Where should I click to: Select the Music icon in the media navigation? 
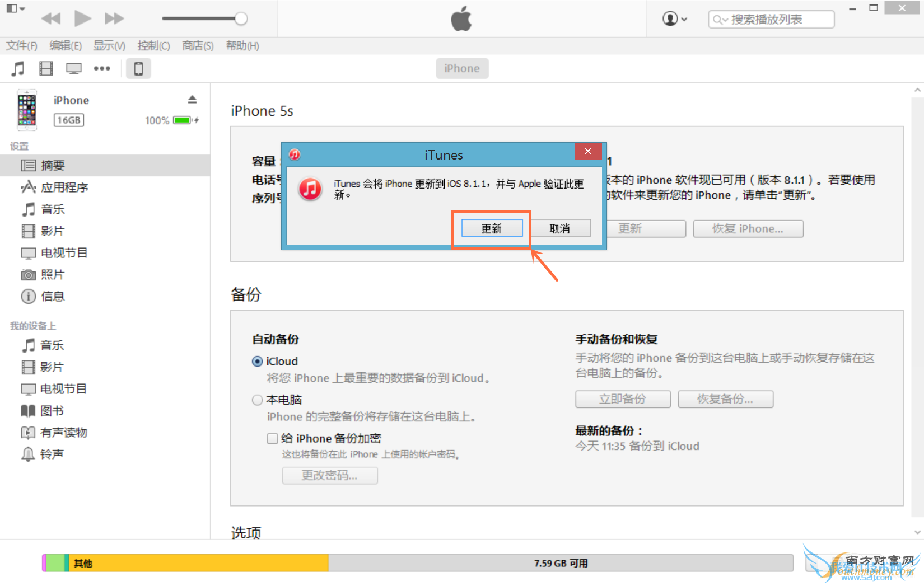pyautogui.click(x=17, y=68)
